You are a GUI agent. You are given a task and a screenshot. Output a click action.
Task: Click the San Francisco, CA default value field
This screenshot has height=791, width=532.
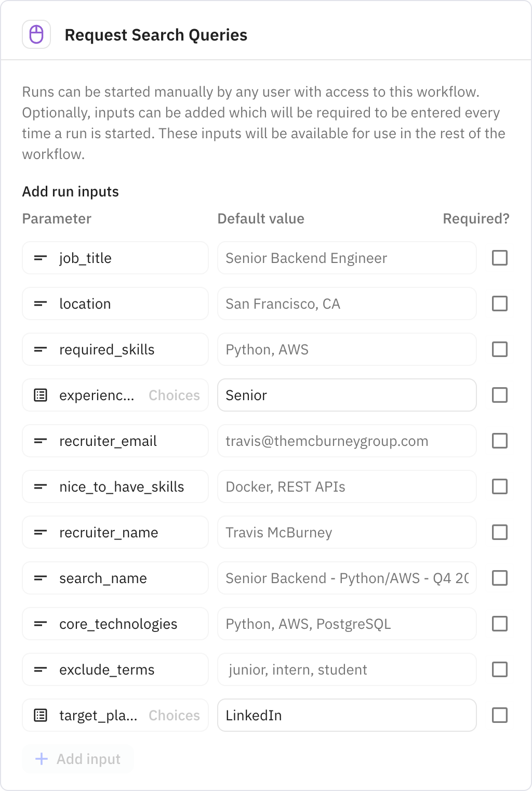pyautogui.click(x=347, y=304)
